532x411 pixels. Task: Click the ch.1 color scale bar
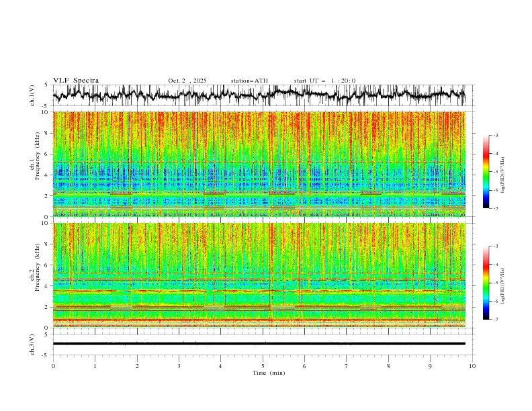[x=486, y=172]
